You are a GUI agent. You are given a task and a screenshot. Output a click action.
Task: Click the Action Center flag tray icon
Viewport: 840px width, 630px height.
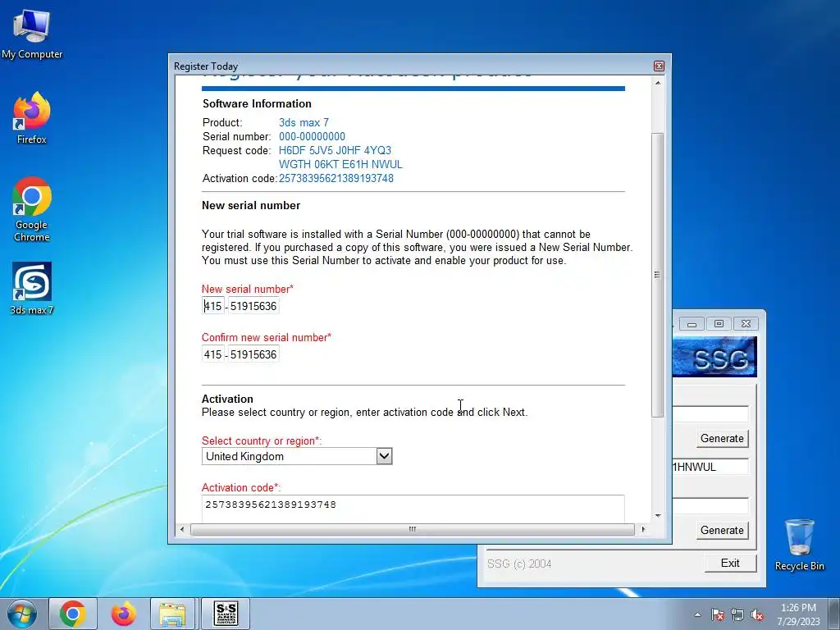pyautogui.click(x=718, y=614)
